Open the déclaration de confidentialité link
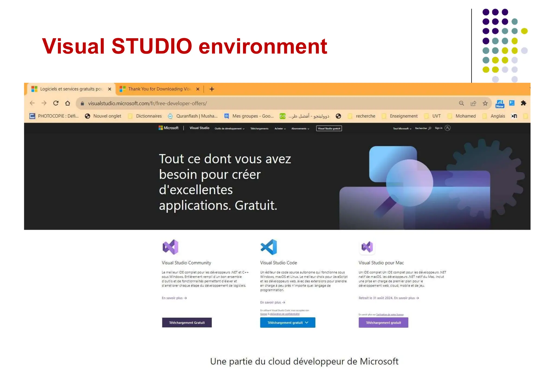The image size is (555, 392). pyautogui.click(x=285, y=314)
